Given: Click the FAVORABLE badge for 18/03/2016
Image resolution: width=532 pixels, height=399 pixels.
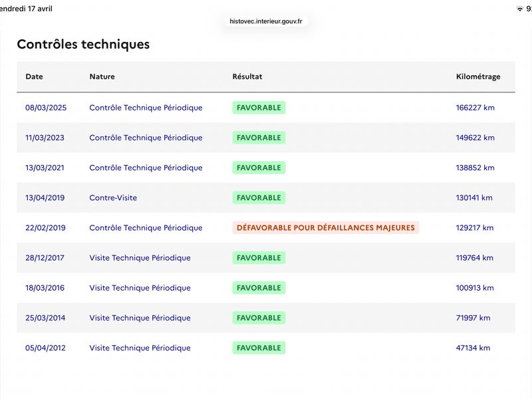Looking at the screenshot, I should pos(259,288).
